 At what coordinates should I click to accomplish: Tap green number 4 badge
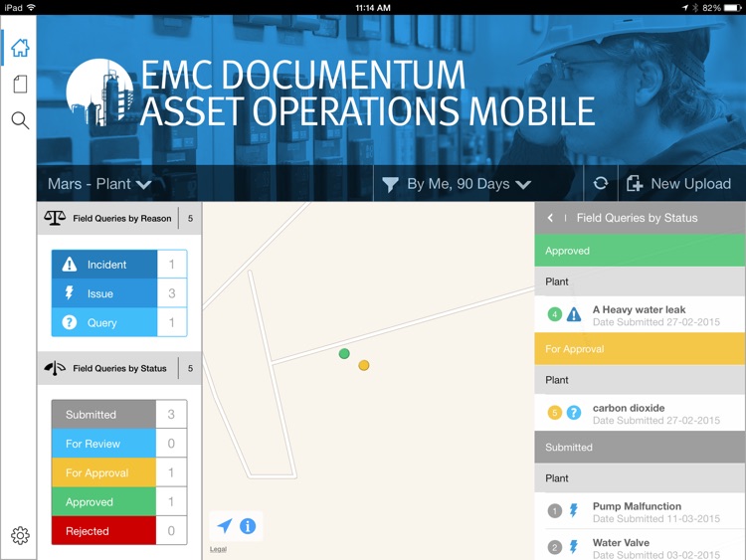(554, 314)
